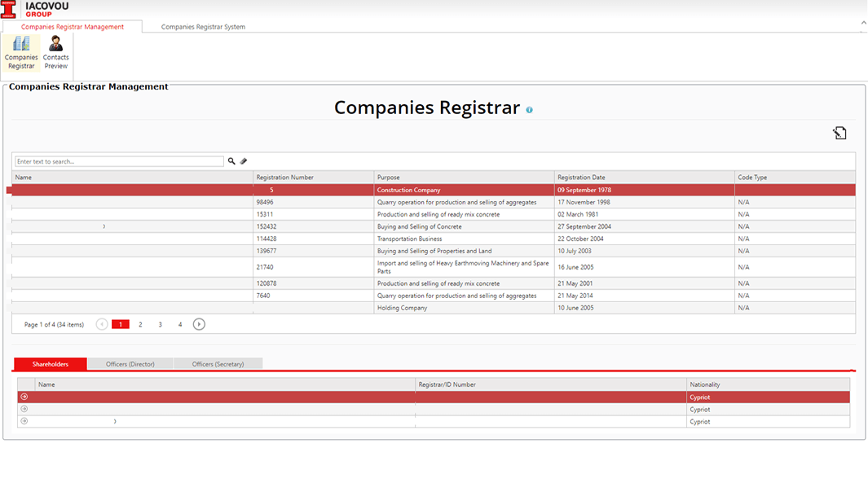Switch to Companies Registrar System tab

[x=203, y=27]
